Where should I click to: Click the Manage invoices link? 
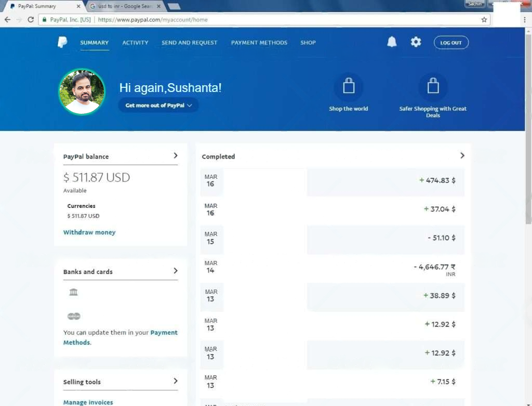click(88, 402)
